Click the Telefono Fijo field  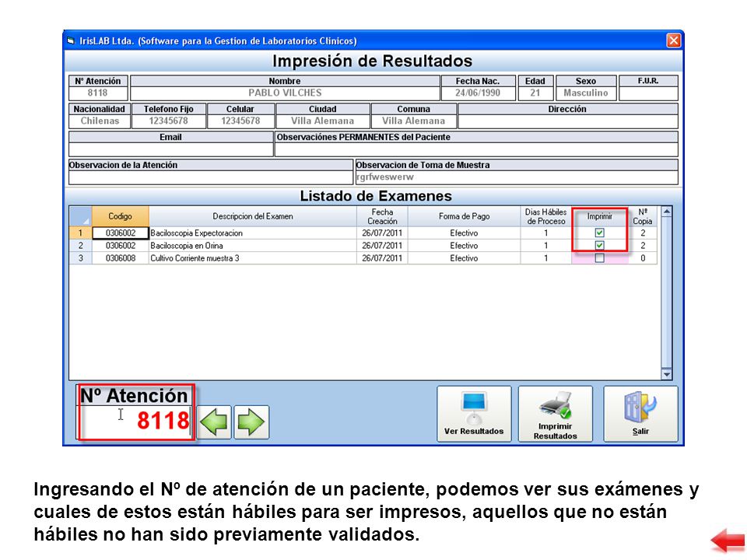[169, 121]
